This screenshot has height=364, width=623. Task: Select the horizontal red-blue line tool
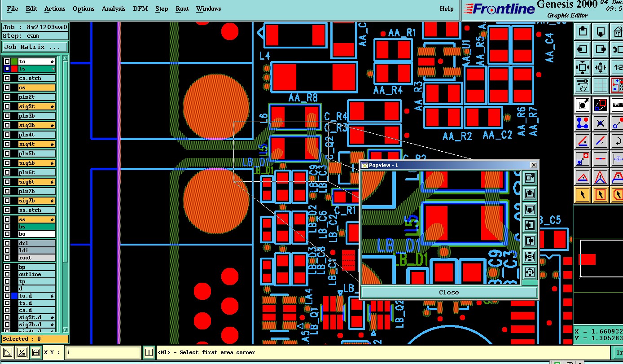pos(601,158)
